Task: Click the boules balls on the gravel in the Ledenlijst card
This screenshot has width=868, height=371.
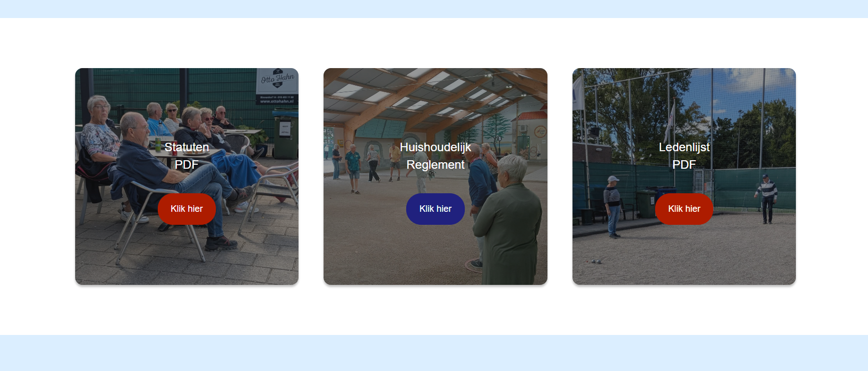Action: point(596,261)
